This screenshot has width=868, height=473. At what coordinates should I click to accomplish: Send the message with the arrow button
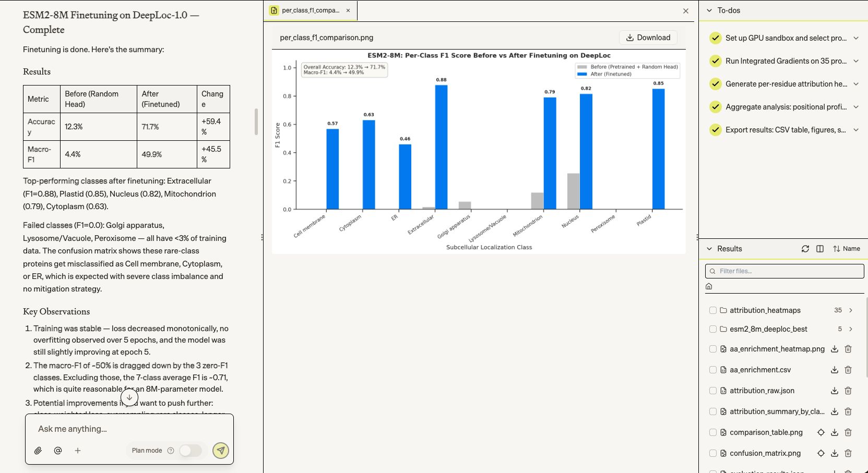221,451
